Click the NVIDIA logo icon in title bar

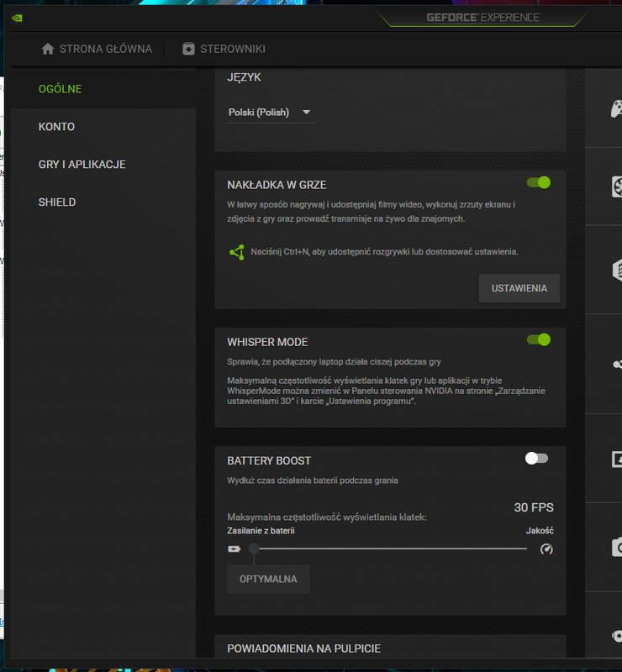(x=17, y=18)
